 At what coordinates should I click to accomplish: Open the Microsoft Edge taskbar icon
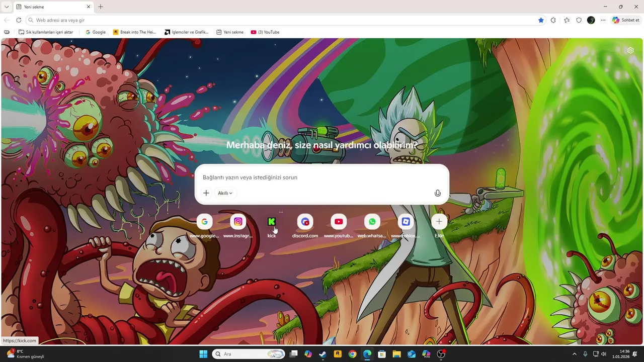coord(367,354)
